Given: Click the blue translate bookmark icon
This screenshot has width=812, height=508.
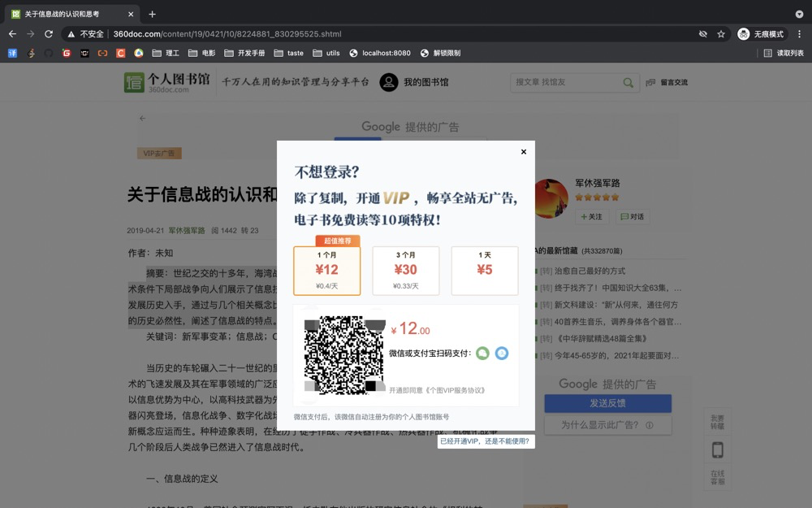Looking at the screenshot, I should click(12, 53).
